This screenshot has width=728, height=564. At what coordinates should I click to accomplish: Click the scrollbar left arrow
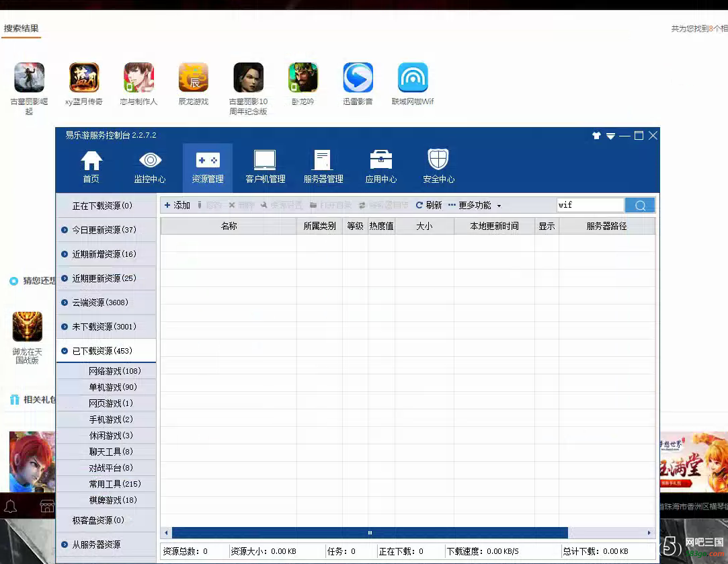166,532
